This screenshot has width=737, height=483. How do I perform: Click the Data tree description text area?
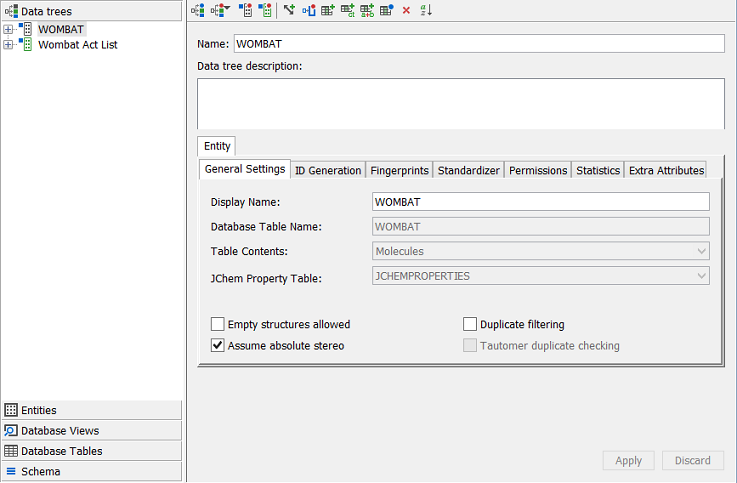(x=460, y=103)
